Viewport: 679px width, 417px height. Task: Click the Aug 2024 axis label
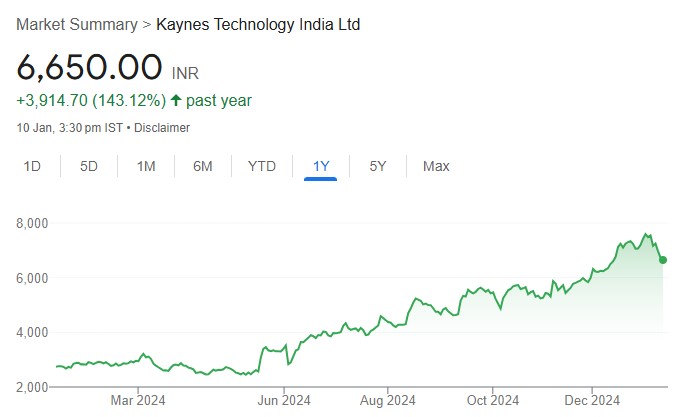pyautogui.click(x=387, y=400)
